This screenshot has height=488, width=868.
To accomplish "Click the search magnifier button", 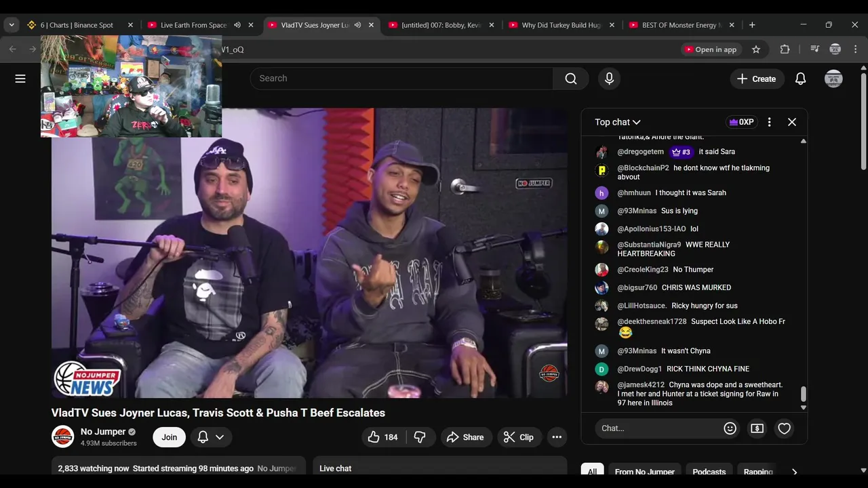I will (571, 79).
